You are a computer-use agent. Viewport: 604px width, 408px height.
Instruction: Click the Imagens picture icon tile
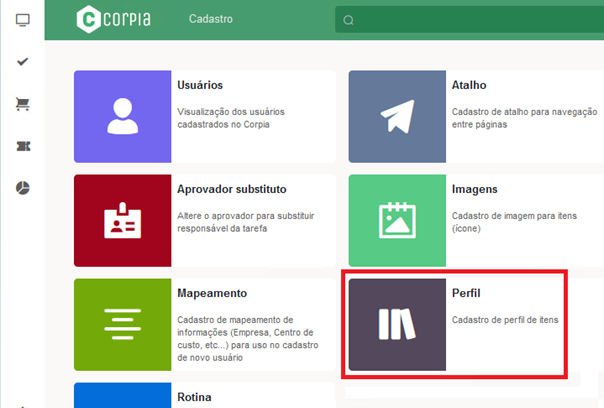(397, 221)
